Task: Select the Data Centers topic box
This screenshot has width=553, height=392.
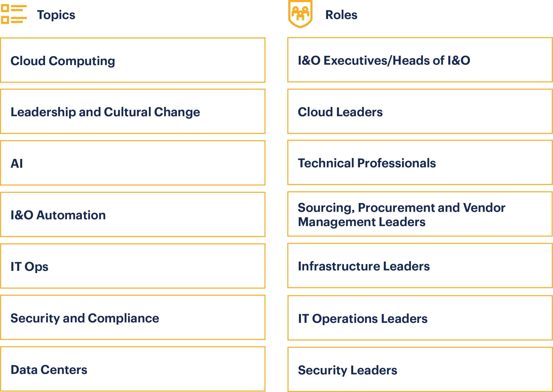Action: 133,369
